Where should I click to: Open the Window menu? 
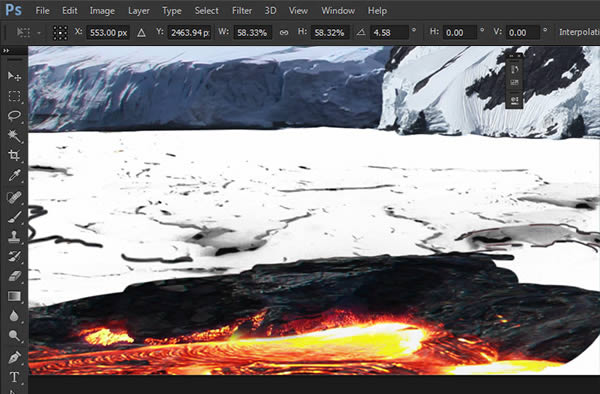338,11
